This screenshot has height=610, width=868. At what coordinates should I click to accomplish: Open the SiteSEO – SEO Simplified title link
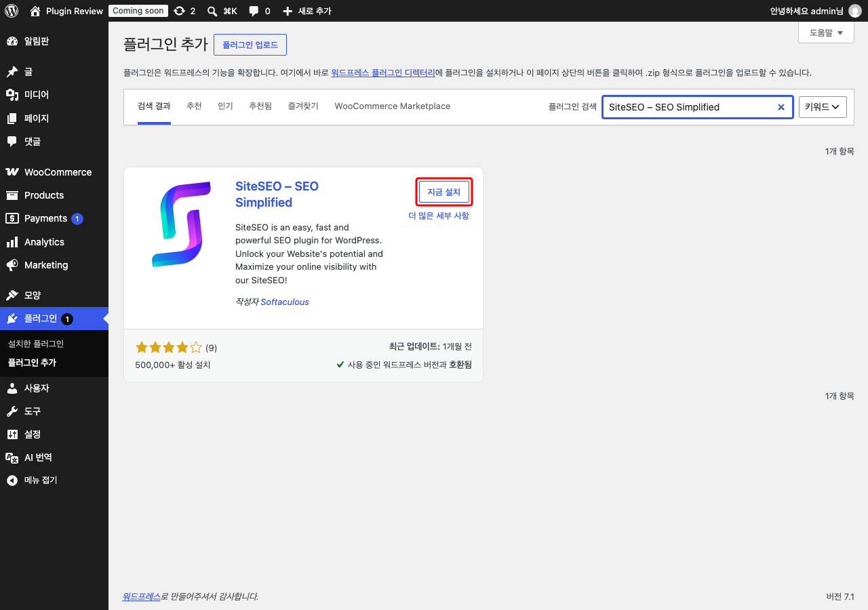pos(277,195)
